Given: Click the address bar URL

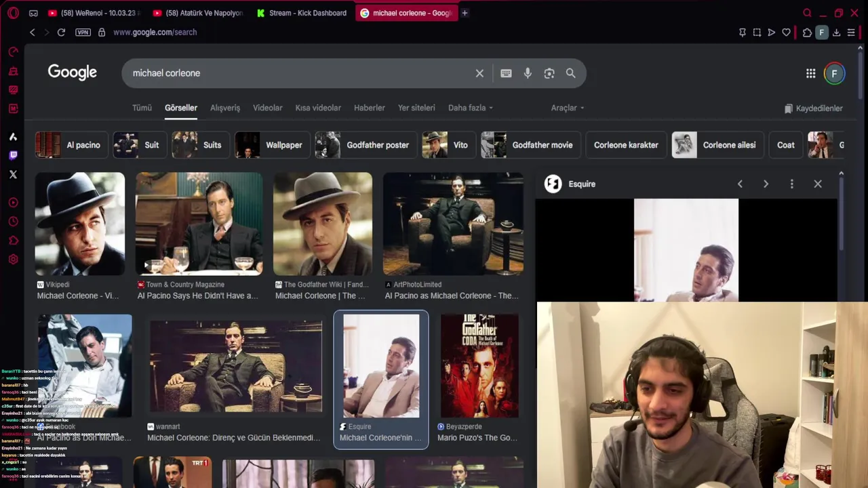Looking at the screenshot, I should tap(155, 32).
